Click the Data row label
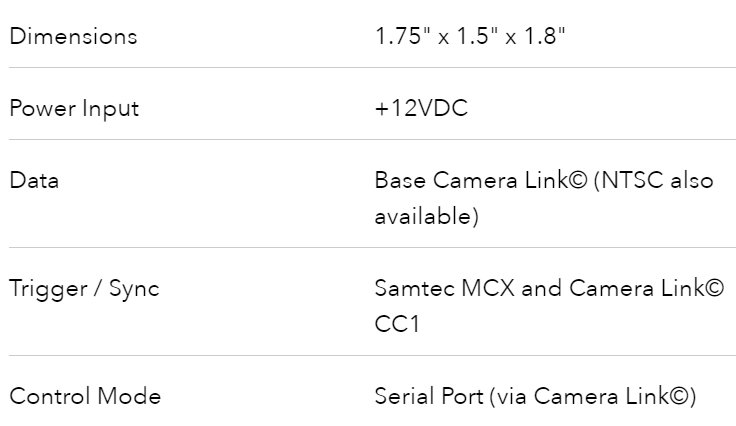The image size is (736, 426). coord(34,181)
